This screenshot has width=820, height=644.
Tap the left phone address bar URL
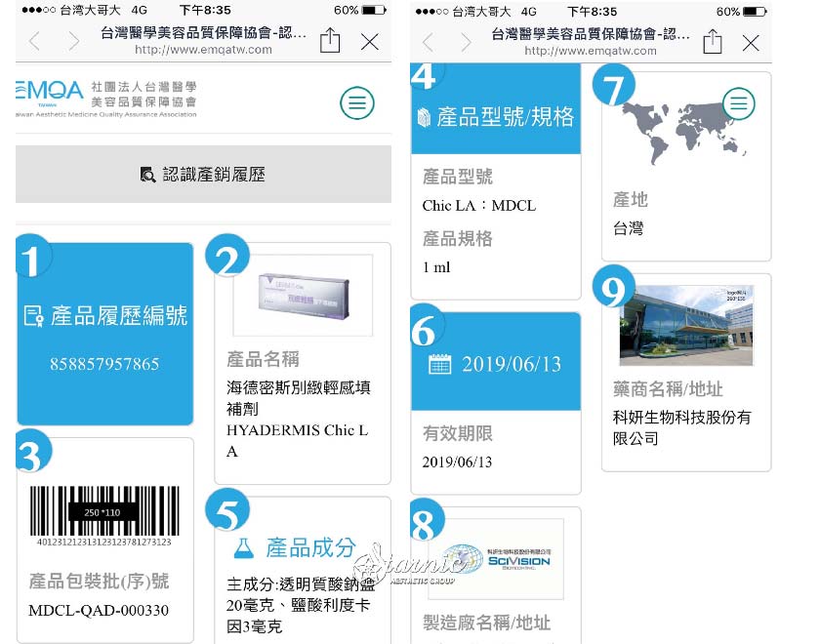(203, 50)
